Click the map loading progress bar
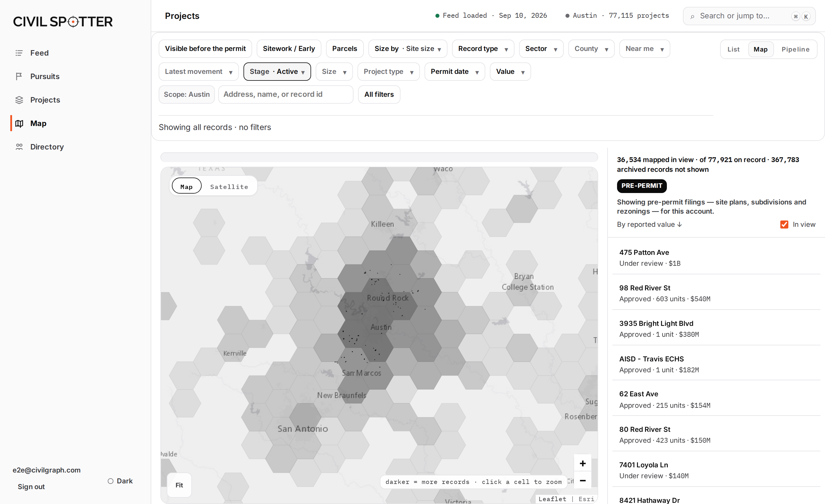This screenshot has width=825, height=504. [379, 157]
